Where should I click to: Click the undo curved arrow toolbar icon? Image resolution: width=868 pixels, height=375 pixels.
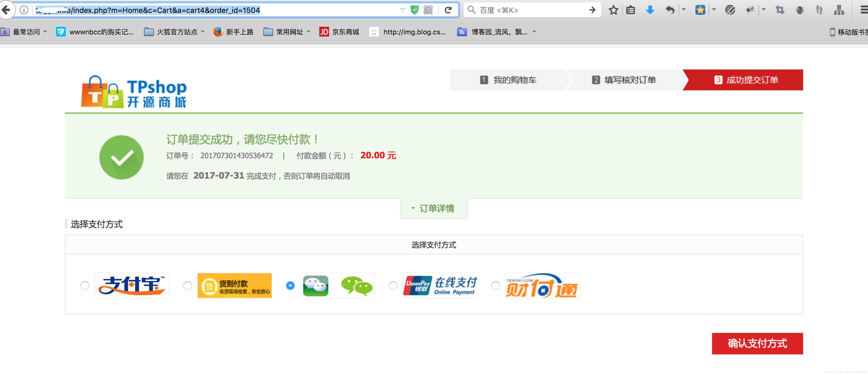pyautogui.click(x=670, y=10)
